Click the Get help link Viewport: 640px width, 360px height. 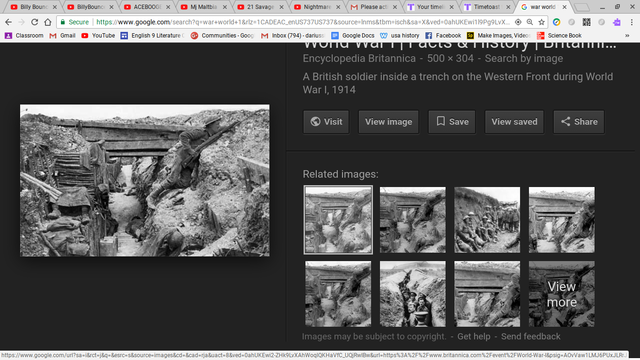click(473, 336)
